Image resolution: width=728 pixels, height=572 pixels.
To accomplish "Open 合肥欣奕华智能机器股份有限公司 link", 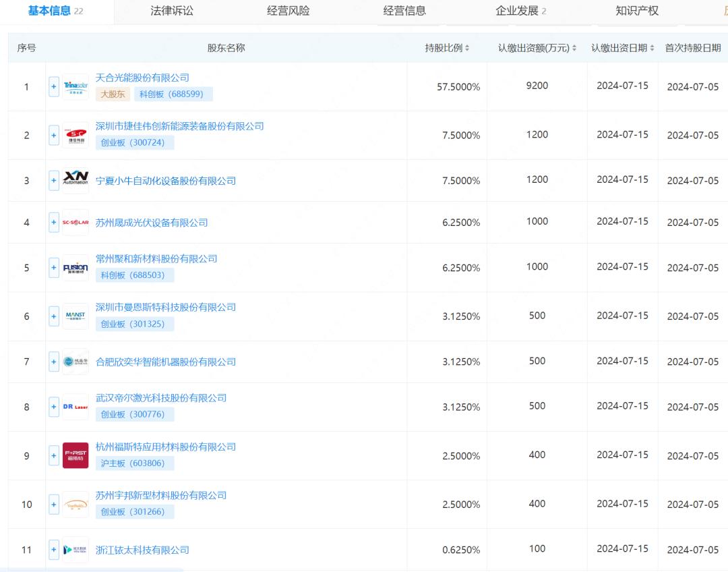I will pos(166,362).
